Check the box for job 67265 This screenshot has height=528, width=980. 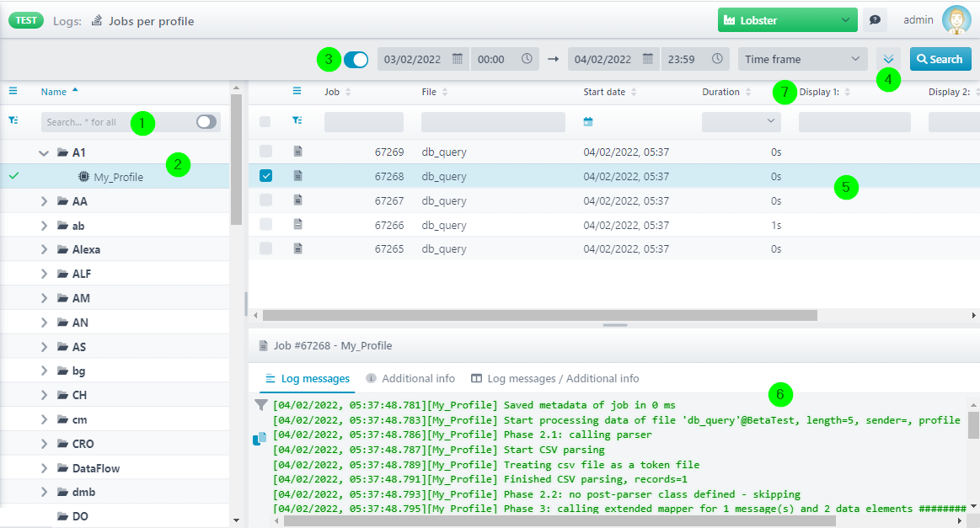tap(265, 248)
